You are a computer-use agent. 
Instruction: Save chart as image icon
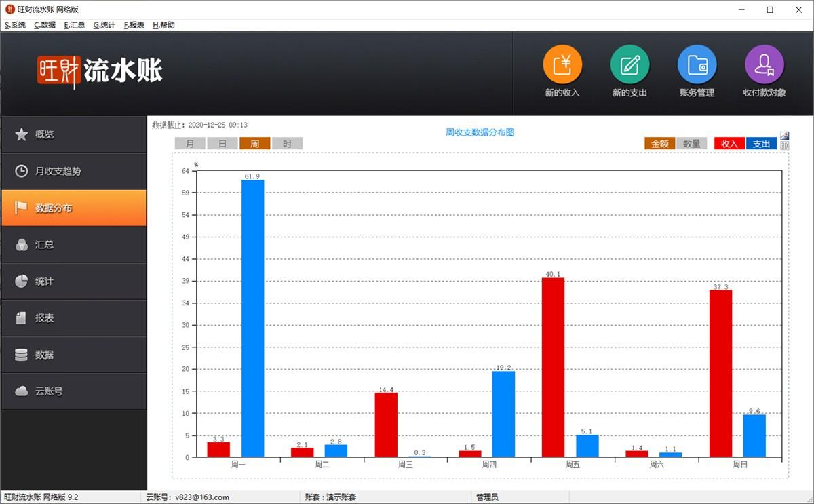click(x=784, y=136)
